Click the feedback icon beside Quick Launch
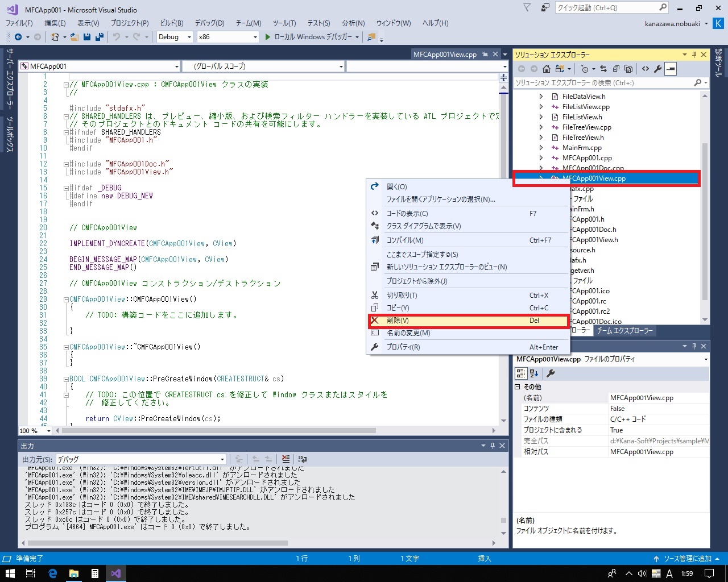 [545, 8]
